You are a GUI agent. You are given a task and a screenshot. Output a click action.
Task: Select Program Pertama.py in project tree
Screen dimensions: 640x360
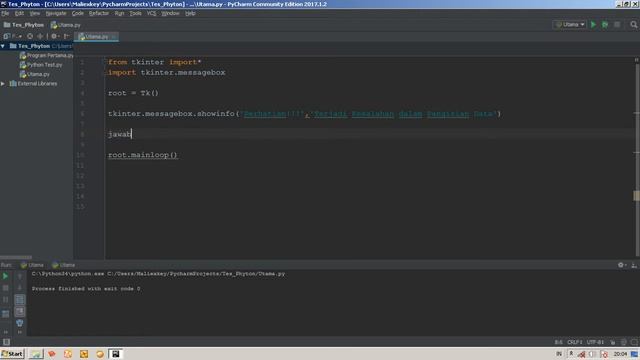(x=46, y=56)
